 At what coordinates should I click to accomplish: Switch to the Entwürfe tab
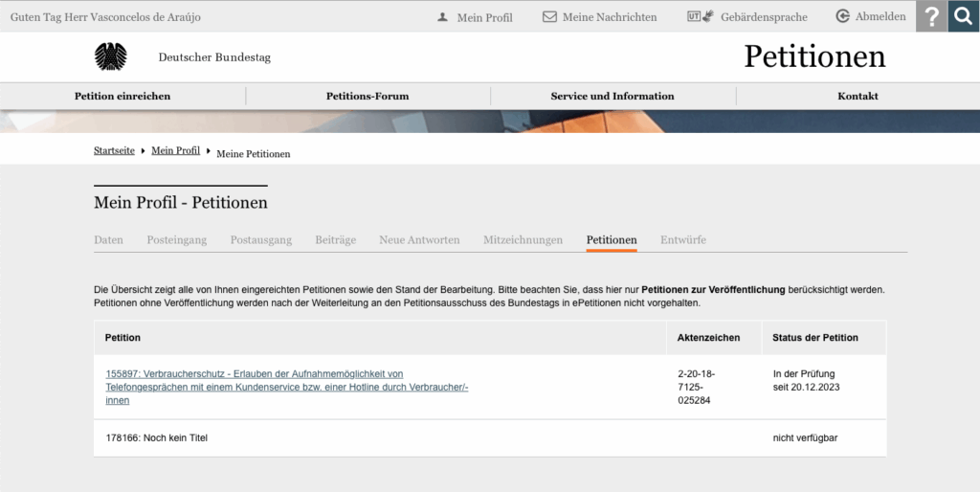click(682, 240)
